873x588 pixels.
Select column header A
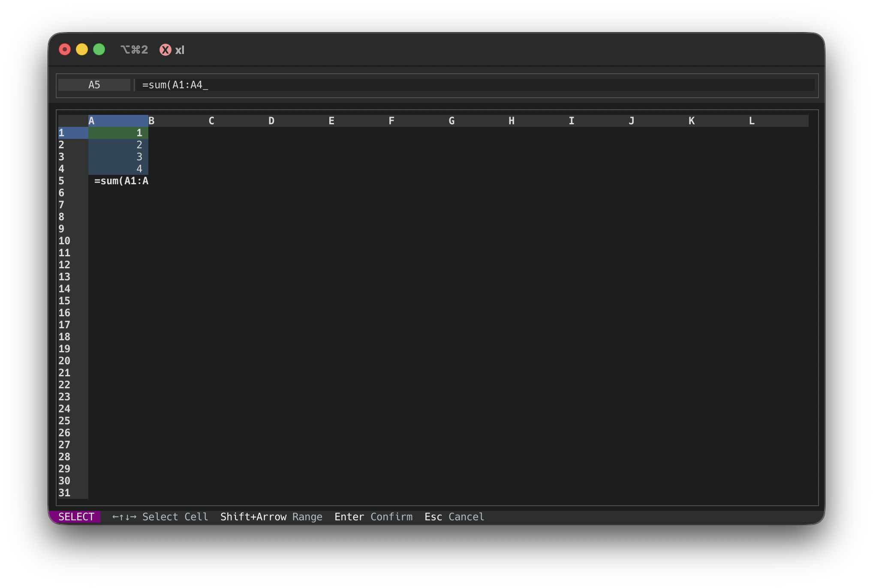tap(118, 121)
